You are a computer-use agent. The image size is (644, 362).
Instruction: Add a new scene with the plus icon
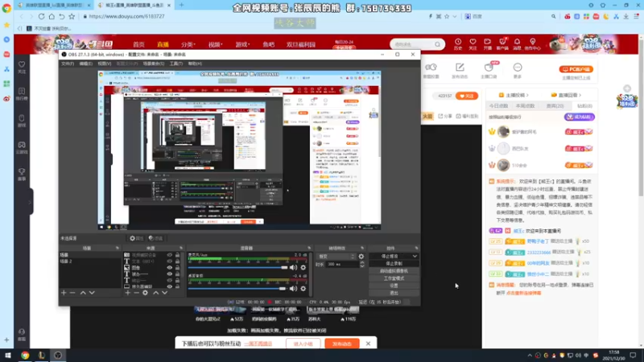pyautogui.click(x=64, y=293)
